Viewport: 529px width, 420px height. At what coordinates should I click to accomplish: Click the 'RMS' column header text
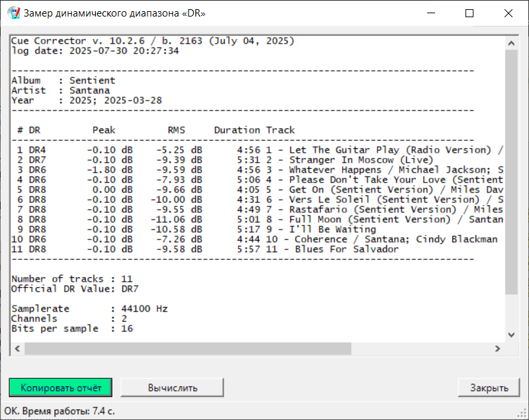click(x=177, y=130)
